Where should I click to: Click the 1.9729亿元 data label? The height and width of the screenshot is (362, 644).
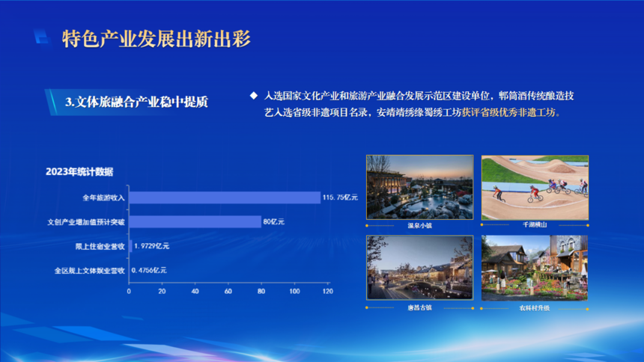click(x=151, y=246)
